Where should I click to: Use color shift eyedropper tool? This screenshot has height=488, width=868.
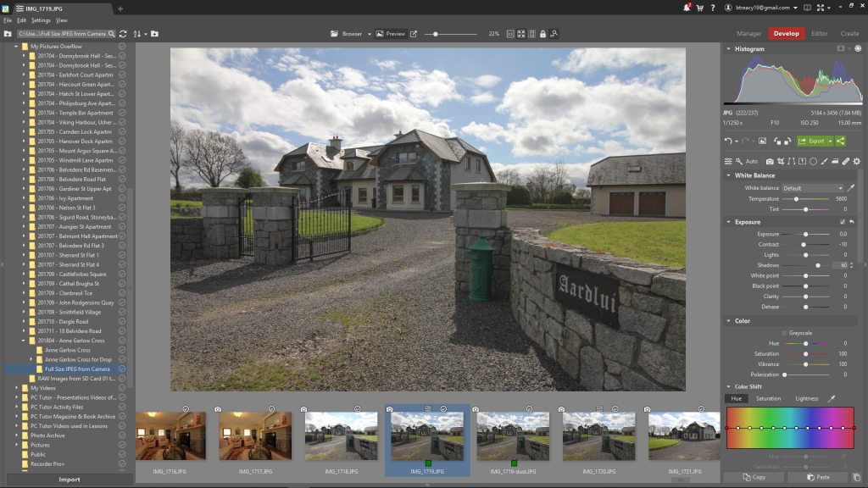tap(831, 398)
